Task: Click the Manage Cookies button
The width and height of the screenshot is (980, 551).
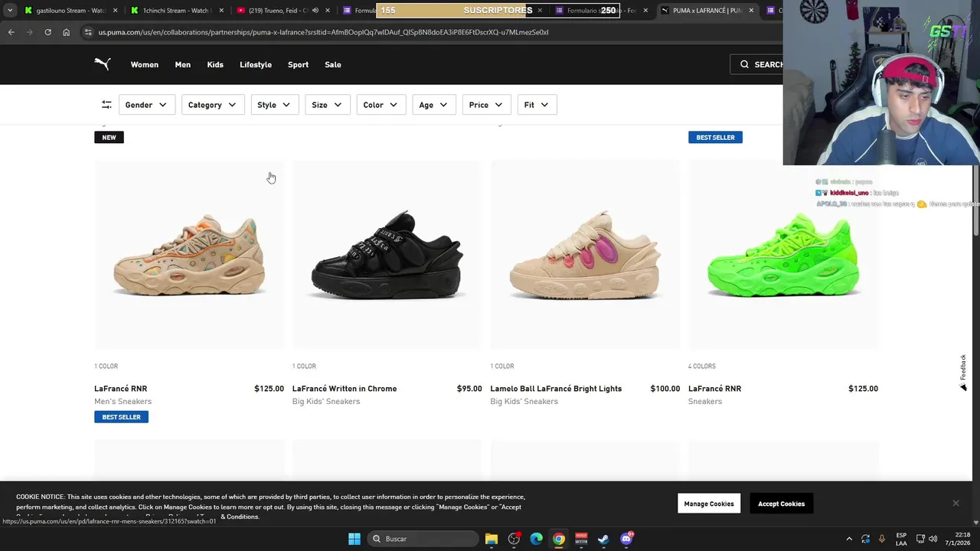Action: [709, 504]
